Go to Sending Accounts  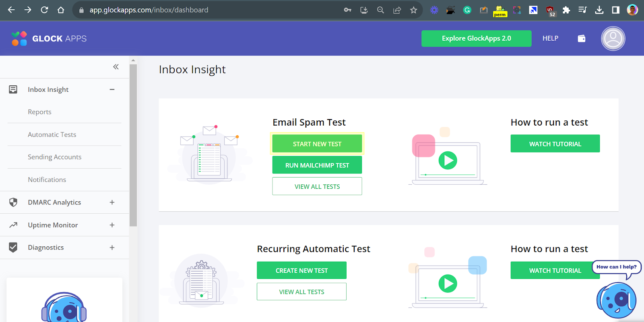[x=54, y=157]
